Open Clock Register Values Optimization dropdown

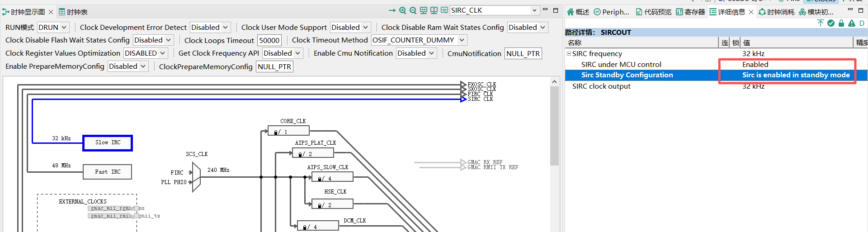[146, 53]
